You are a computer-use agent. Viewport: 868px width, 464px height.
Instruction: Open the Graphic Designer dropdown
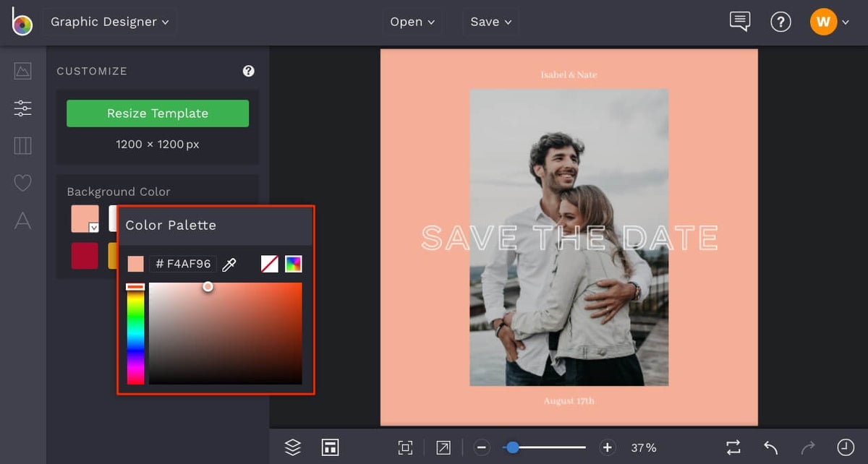109,21
